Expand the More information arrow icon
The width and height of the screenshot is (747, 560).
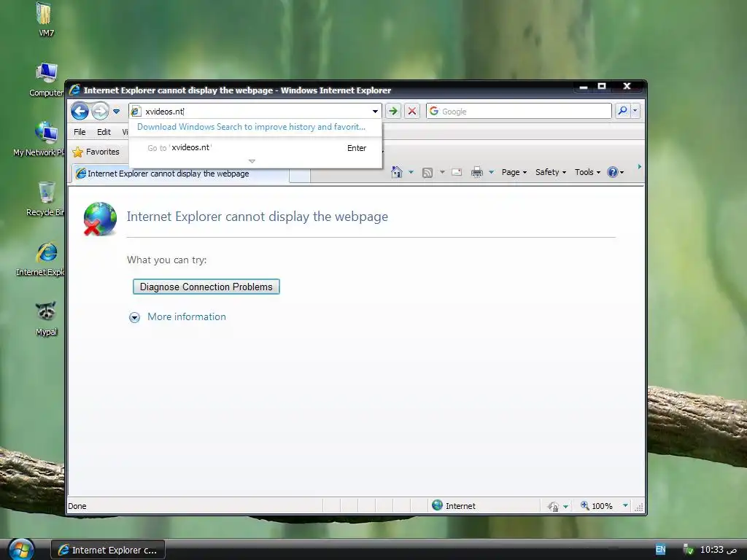(135, 318)
